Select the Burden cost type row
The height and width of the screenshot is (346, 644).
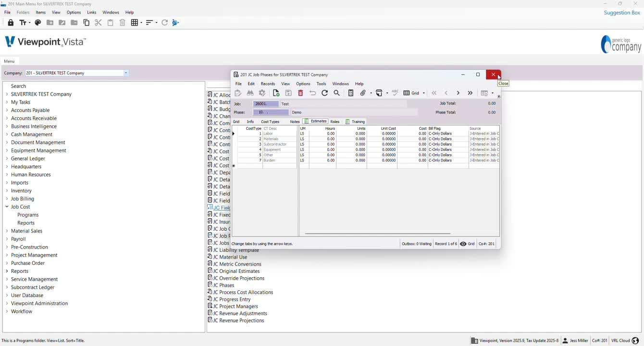coord(366,161)
